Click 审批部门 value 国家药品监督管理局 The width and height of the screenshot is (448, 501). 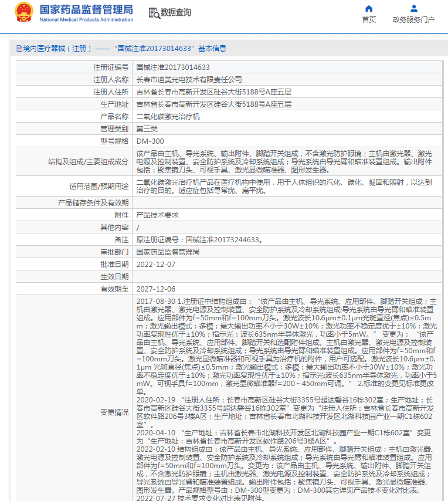[x=168, y=252]
